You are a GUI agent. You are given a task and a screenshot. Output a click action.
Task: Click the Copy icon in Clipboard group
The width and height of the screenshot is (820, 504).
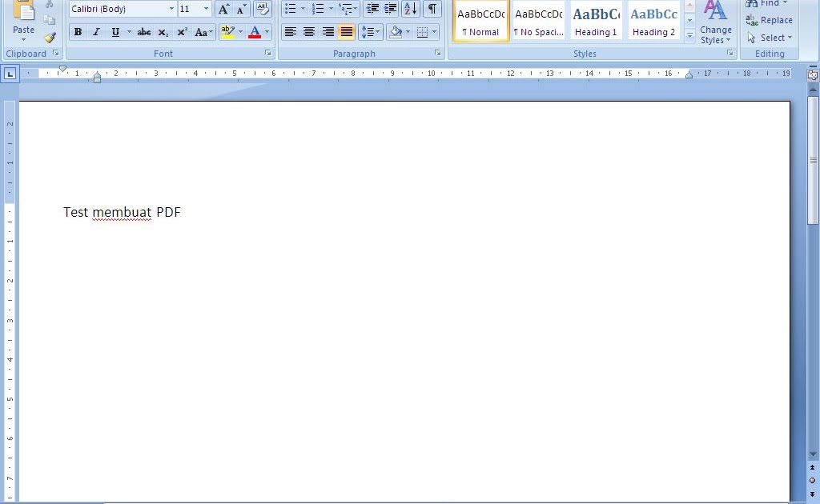pyautogui.click(x=50, y=20)
